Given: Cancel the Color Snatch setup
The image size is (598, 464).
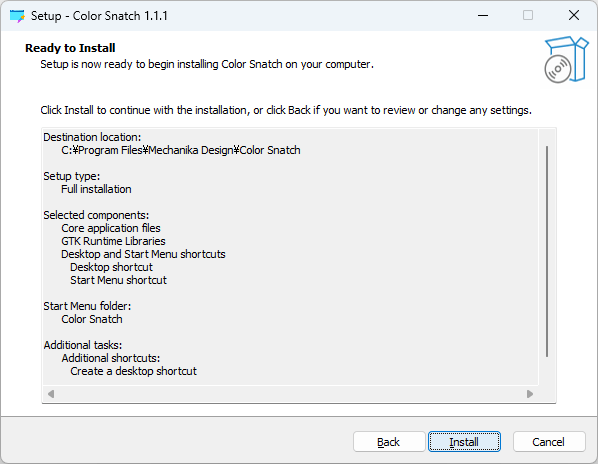Looking at the screenshot, I should [549, 442].
